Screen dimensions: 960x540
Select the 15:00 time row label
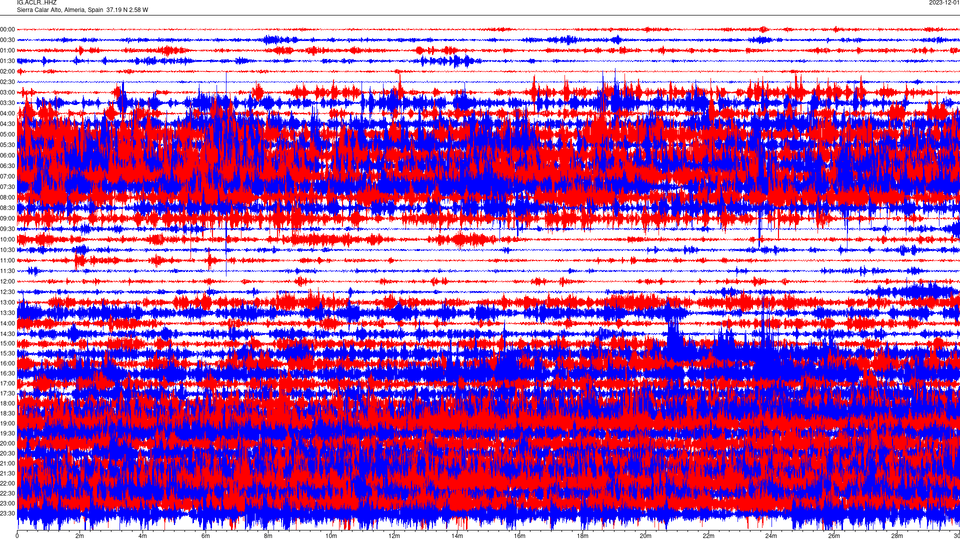[x=7, y=343]
